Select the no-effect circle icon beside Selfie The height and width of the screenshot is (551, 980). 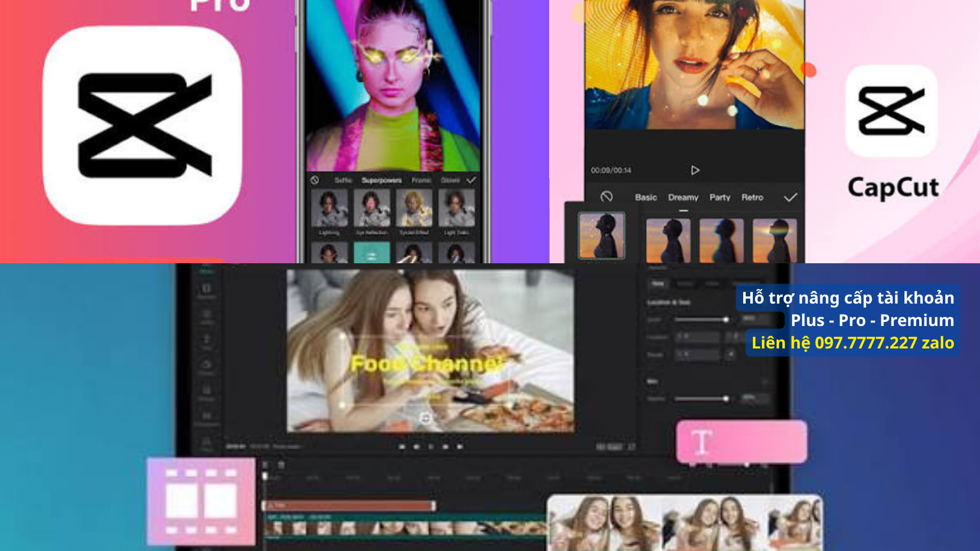tap(315, 180)
